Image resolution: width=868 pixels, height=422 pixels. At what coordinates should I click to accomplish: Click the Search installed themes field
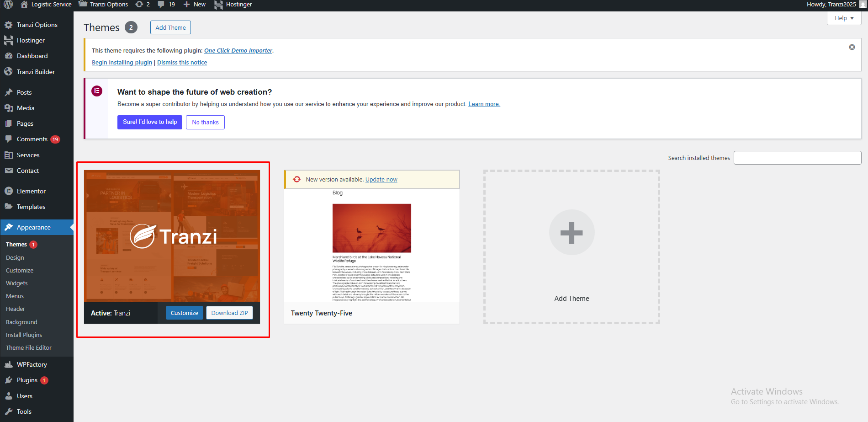[797, 158]
